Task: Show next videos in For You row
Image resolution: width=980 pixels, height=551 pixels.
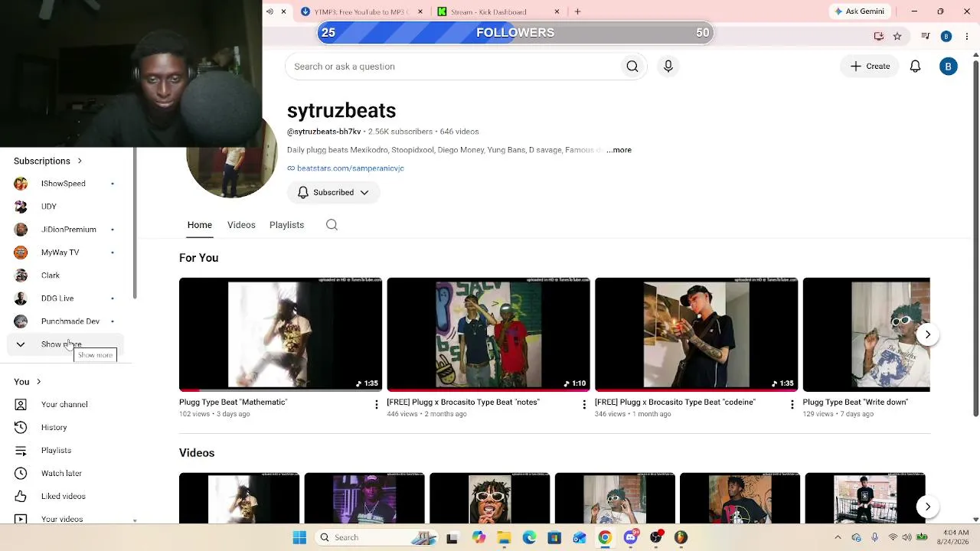Action: pos(927,334)
